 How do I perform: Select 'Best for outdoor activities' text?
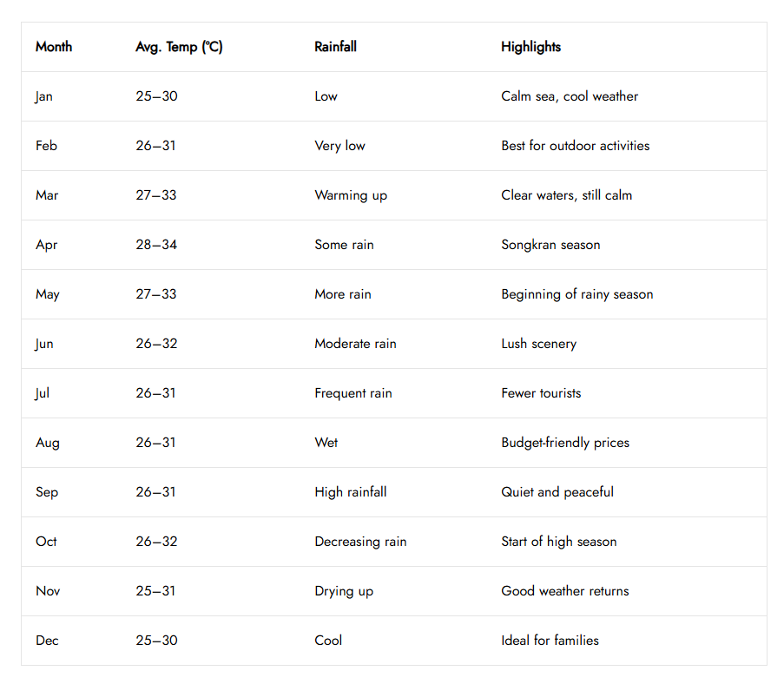pyautogui.click(x=575, y=146)
